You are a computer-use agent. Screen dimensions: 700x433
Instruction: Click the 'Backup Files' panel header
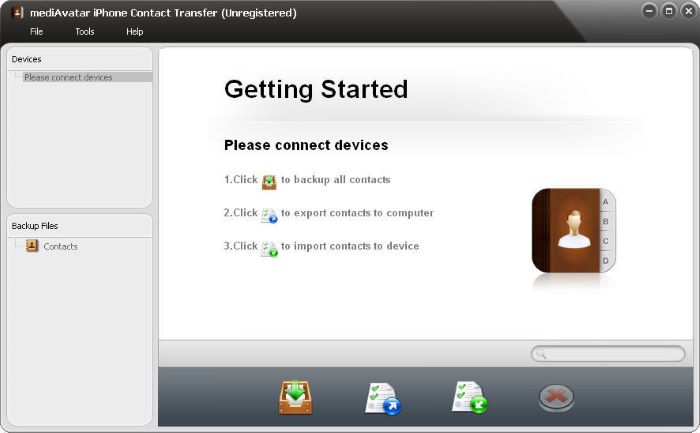[35, 226]
